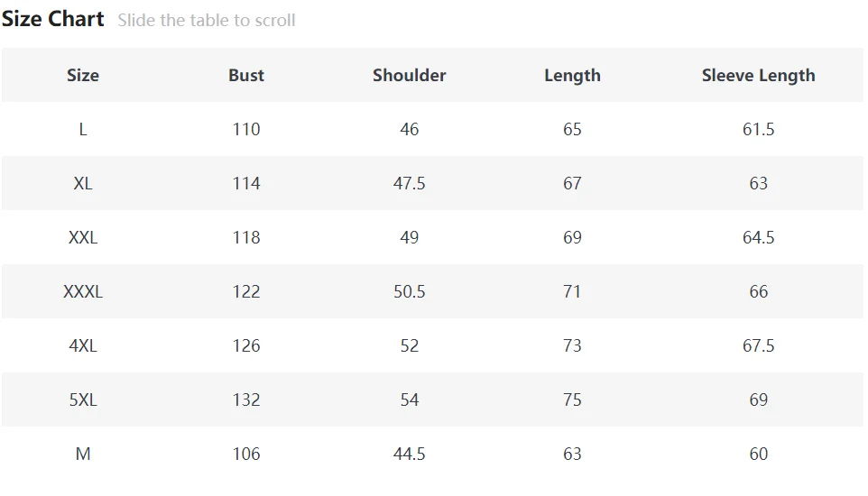The height and width of the screenshot is (496, 868).
Task: Click bust value 132 for 5XL
Action: click(x=246, y=400)
